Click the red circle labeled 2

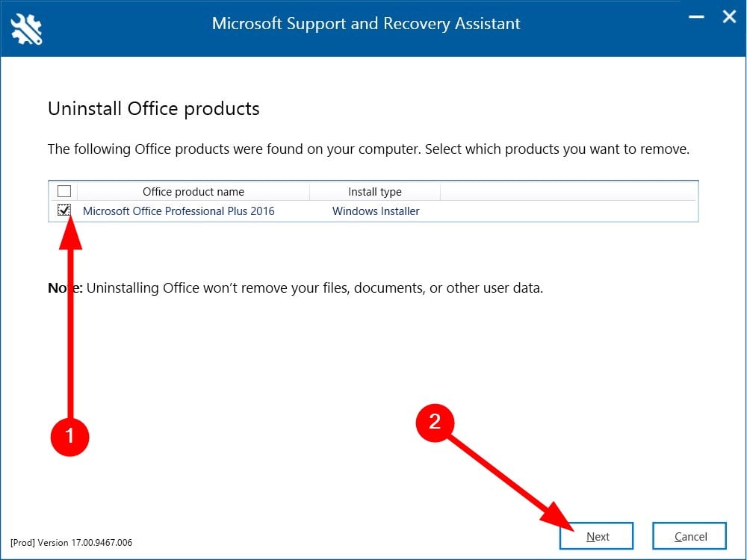coord(435,423)
